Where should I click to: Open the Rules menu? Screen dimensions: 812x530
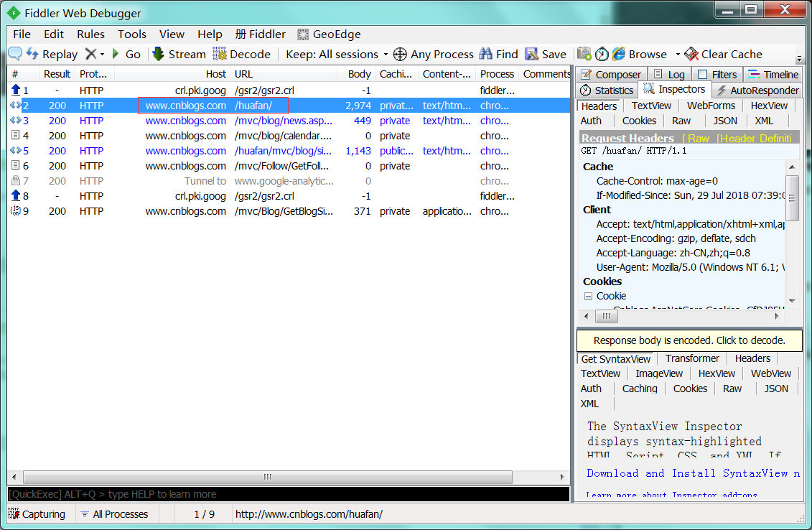pyautogui.click(x=90, y=34)
